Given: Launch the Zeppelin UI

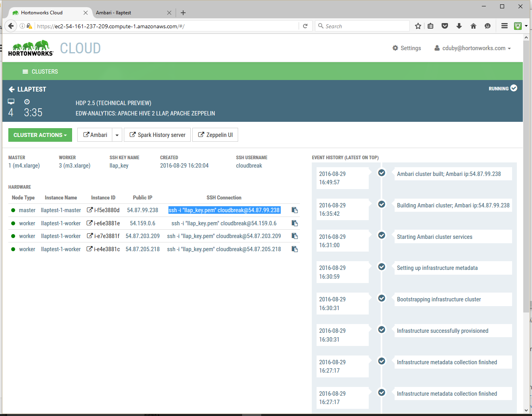Looking at the screenshot, I should coord(215,135).
